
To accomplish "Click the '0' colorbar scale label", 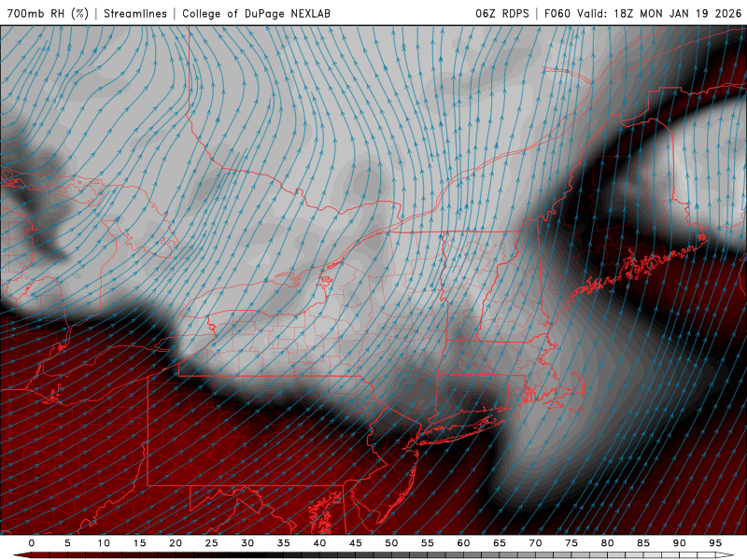I will click(x=32, y=543).
